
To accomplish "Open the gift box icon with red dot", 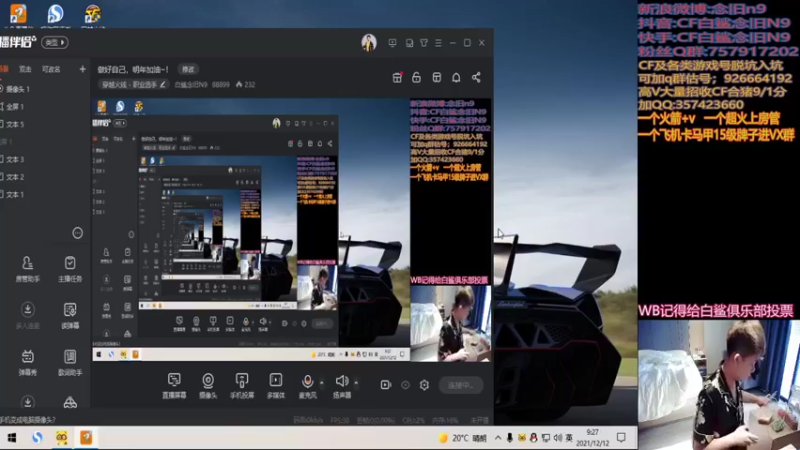I will coord(397,77).
